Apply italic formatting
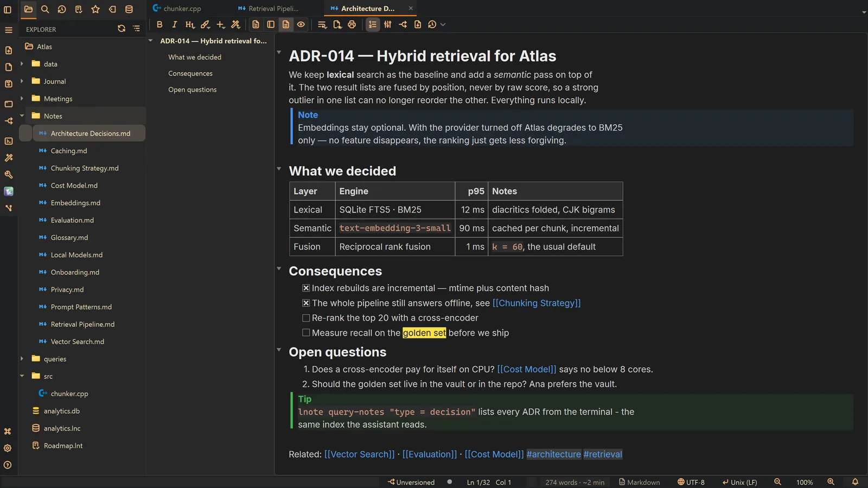The width and height of the screenshot is (868, 488). (174, 24)
